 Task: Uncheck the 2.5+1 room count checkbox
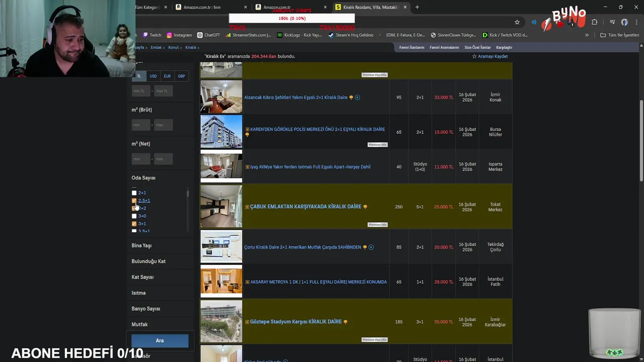[x=134, y=201]
